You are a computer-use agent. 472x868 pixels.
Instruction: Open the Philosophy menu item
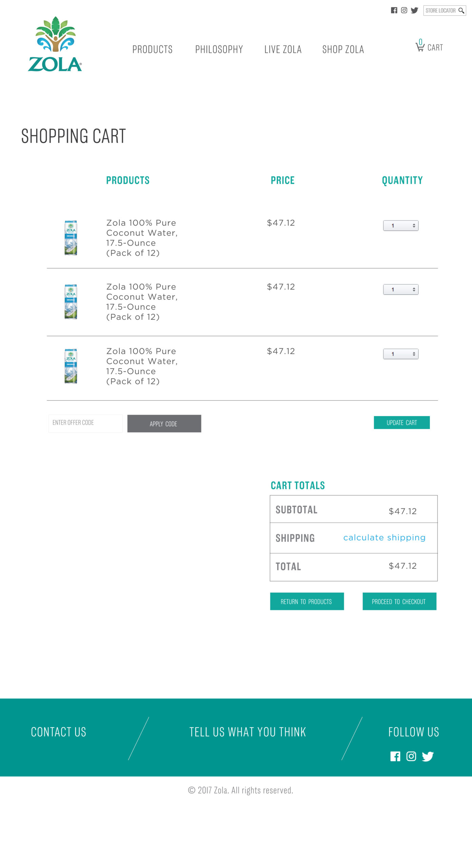[219, 50]
